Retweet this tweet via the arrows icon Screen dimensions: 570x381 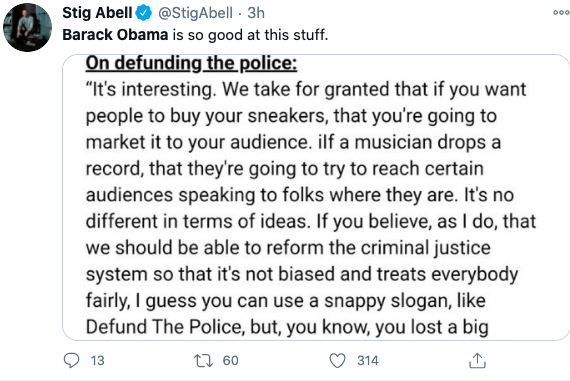tap(203, 361)
